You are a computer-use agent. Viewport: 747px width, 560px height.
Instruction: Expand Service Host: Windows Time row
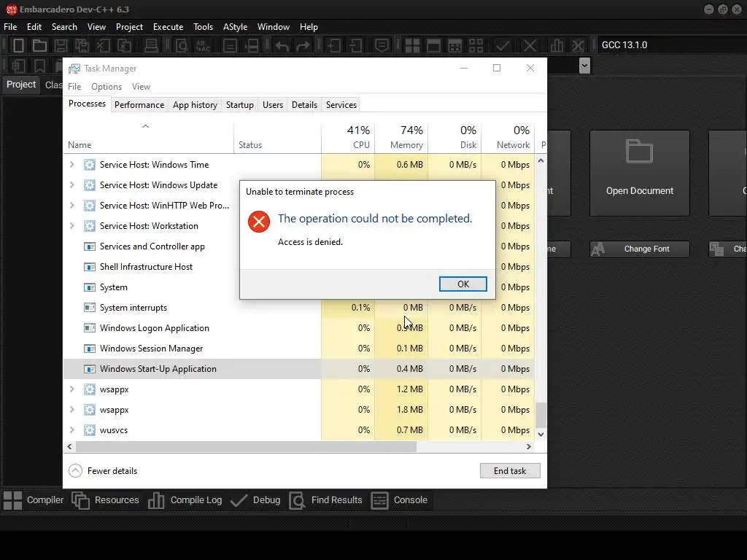click(x=72, y=165)
